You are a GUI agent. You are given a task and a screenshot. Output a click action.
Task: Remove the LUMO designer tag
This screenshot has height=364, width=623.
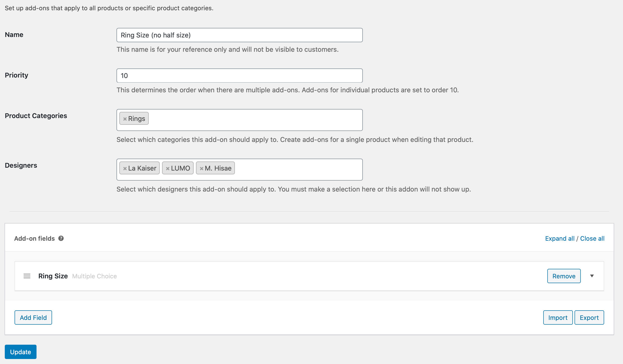point(168,169)
